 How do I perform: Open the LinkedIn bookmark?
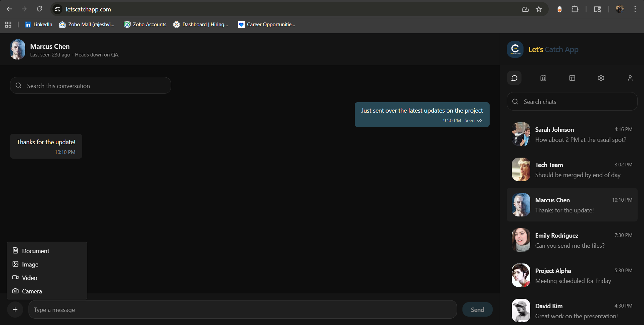click(x=39, y=24)
